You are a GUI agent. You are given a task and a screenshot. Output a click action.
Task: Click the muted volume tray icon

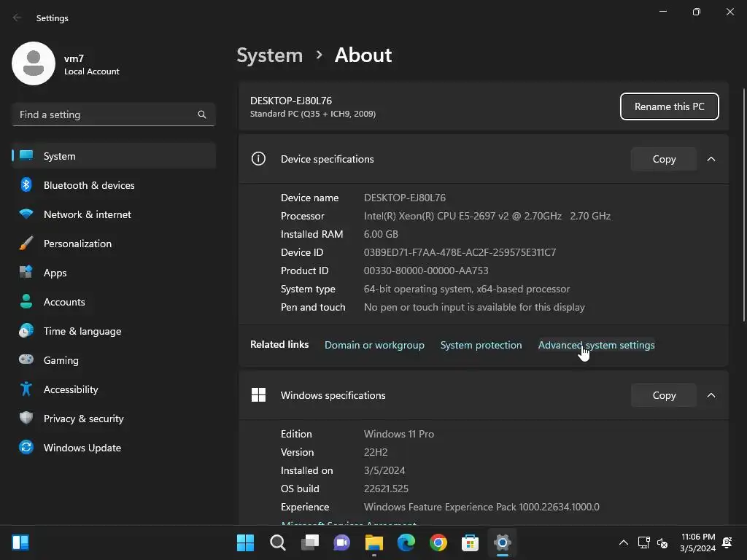[662, 542]
